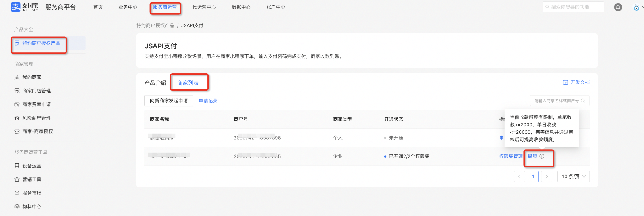The height and width of the screenshot is (216, 644).
Task: Click the 我的商家 person icon
Action: pos(17,77)
